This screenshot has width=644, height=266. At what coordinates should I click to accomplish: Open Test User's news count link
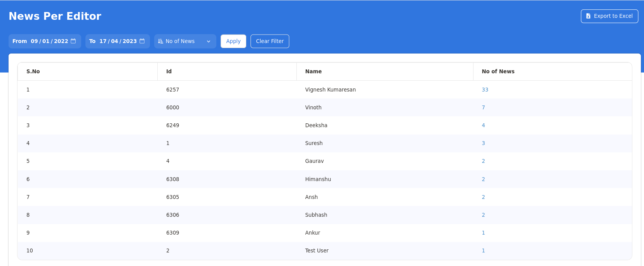tap(483, 250)
